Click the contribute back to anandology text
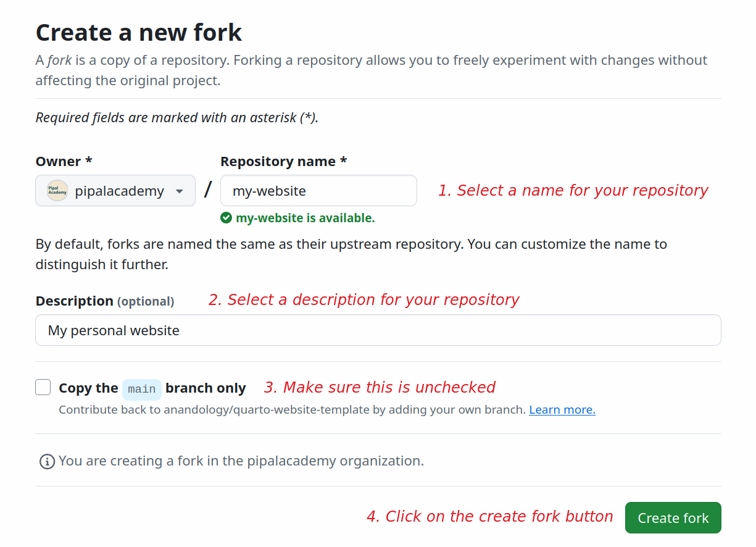The height and width of the screenshot is (547, 756). 292,409
